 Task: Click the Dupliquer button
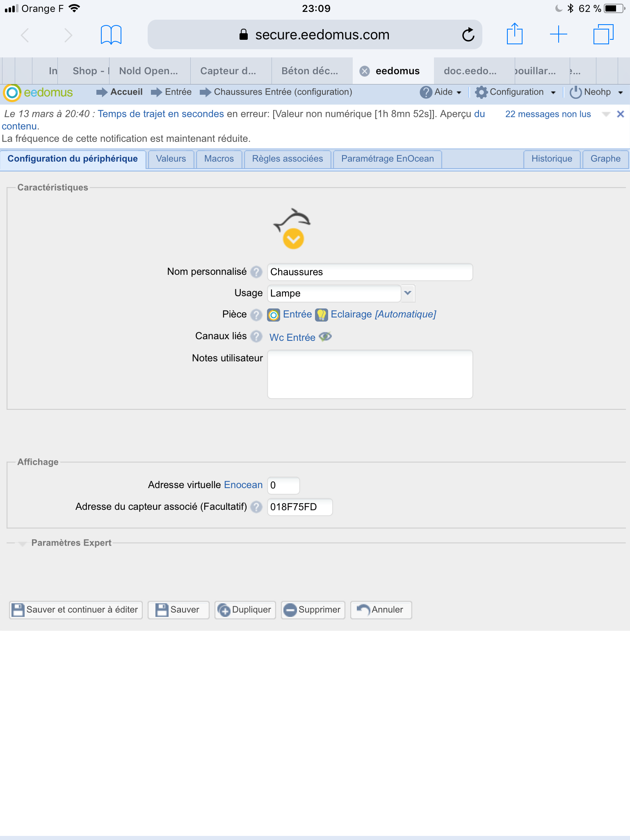245,610
